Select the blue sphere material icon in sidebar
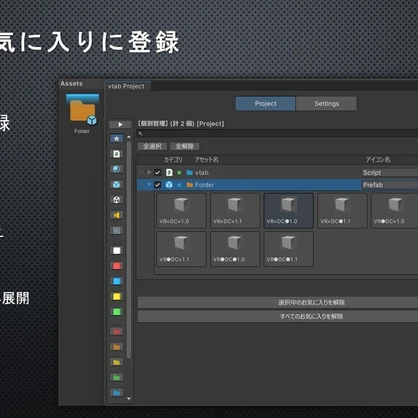This screenshot has height=418, width=418. tap(116, 169)
